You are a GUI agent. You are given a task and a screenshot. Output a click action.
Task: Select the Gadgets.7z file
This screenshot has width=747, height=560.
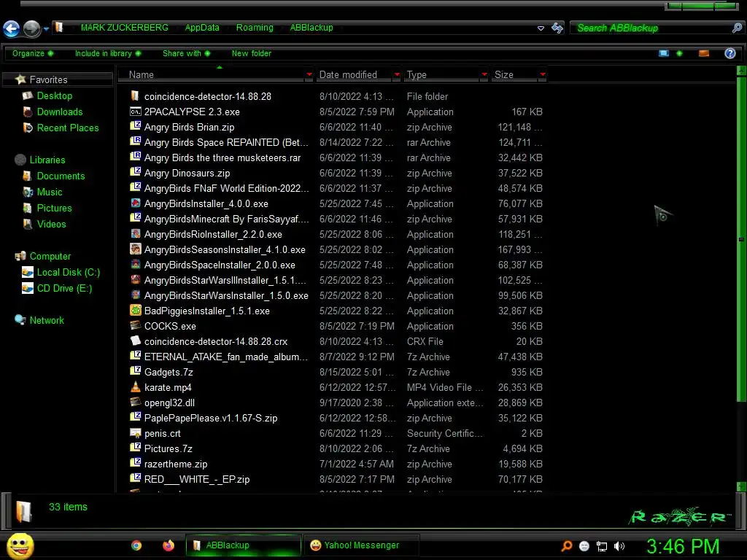tap(169, 373)
